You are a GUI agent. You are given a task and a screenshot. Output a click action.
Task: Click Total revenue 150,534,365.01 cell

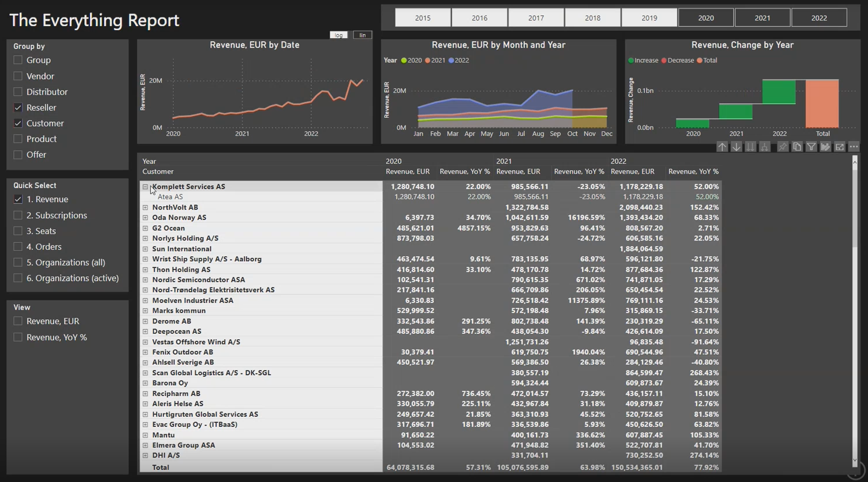[x=636, y=467]
